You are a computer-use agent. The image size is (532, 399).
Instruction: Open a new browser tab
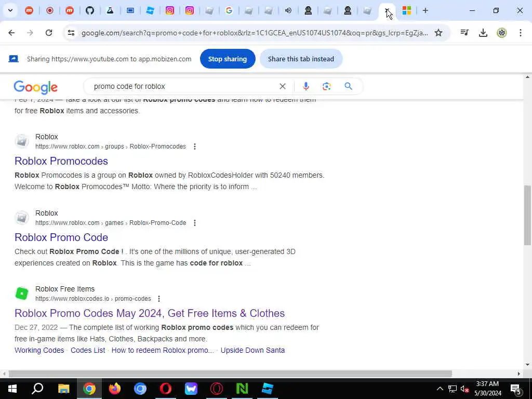pyautogui.click(x=425, y=10)
